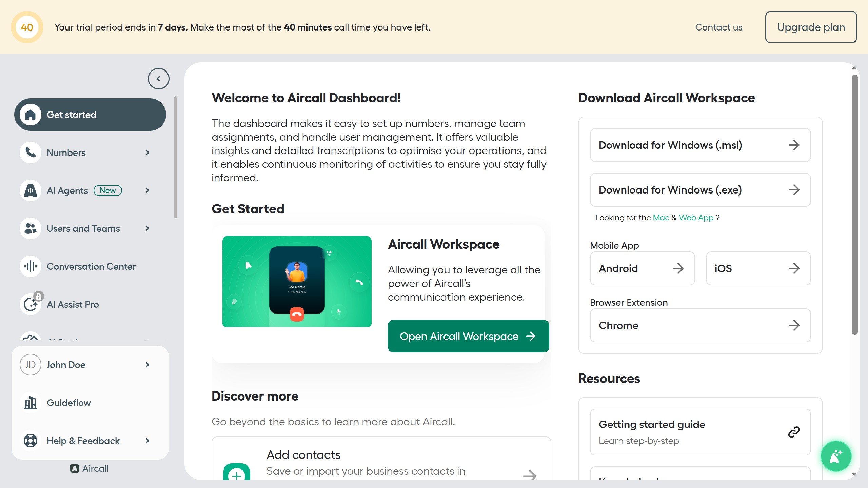Click the 'Download Aircall Workspace' heading
The height and width of the screenshot is (488, 868).
pos(667,98)
